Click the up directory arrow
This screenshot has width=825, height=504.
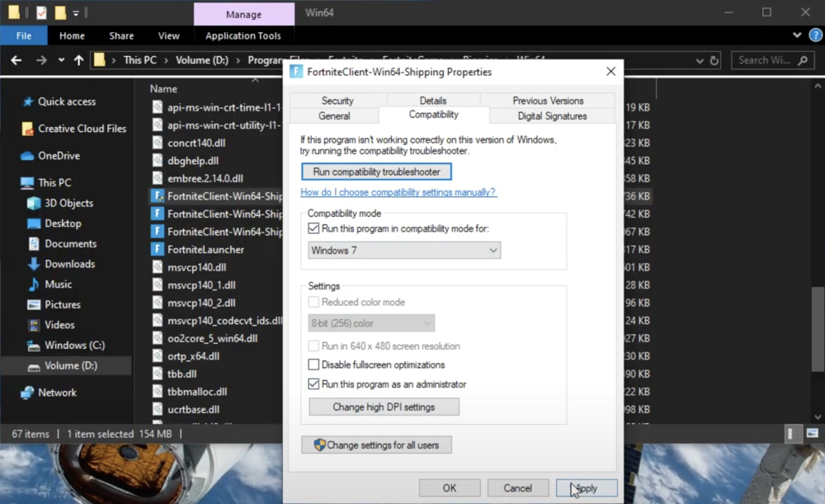click(78, 60)
